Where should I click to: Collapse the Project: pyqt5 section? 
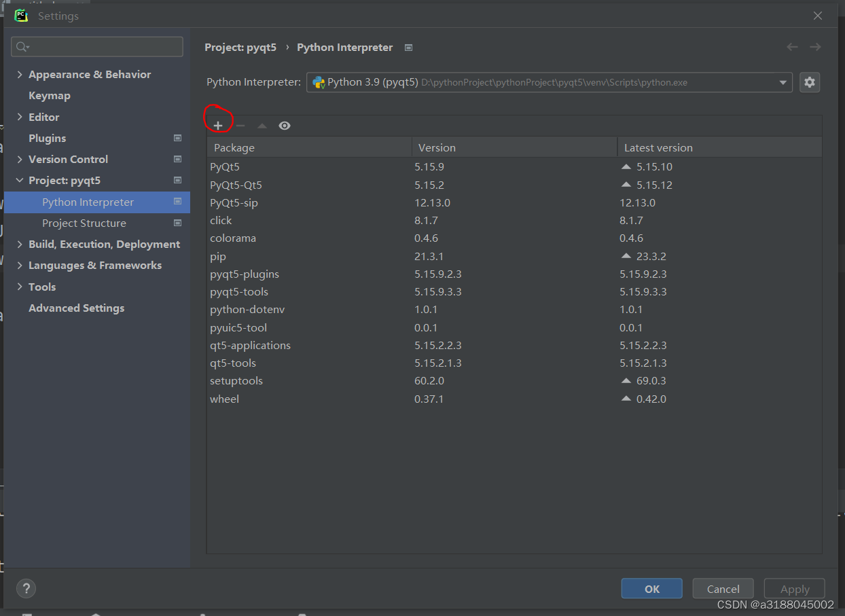point(20,181)
